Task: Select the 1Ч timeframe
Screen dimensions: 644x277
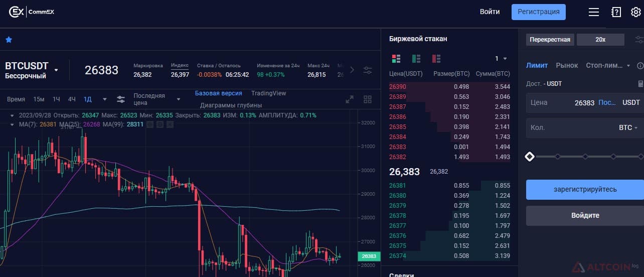Action: [x=56, y=99]
